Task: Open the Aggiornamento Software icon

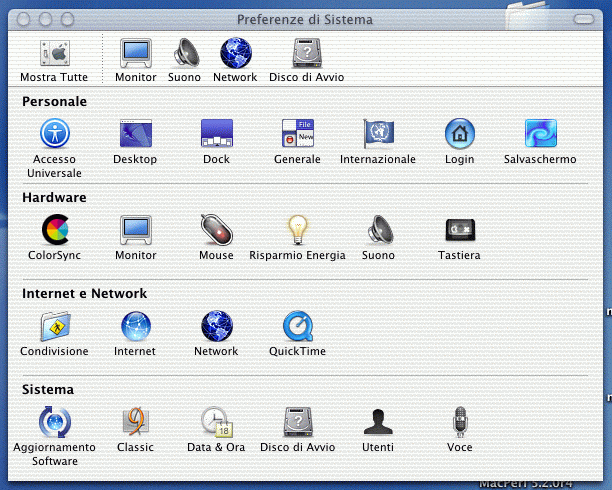Action: 55,422
